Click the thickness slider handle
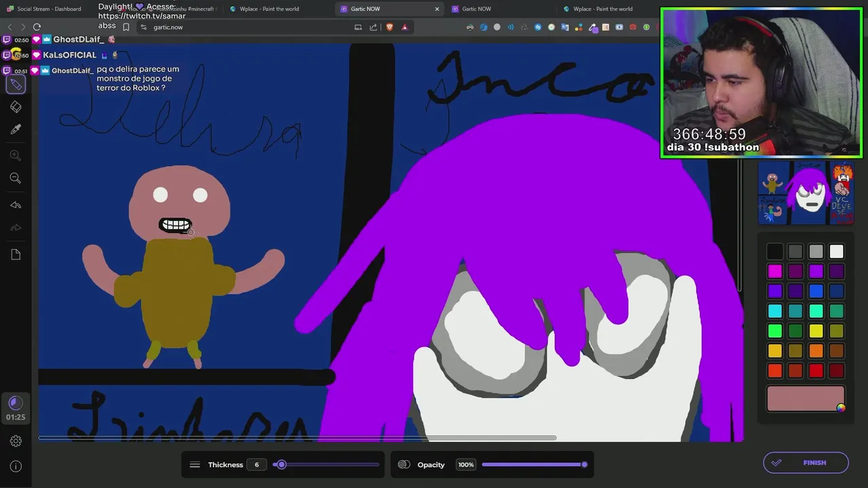The width and height of the screenshot is (868, 488). 281,465
